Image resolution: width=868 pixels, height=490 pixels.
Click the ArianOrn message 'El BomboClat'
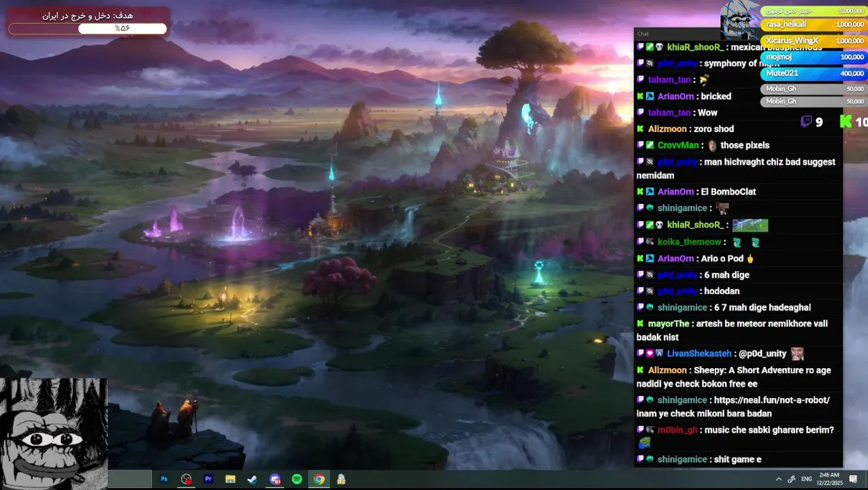(x=728, y=192)
